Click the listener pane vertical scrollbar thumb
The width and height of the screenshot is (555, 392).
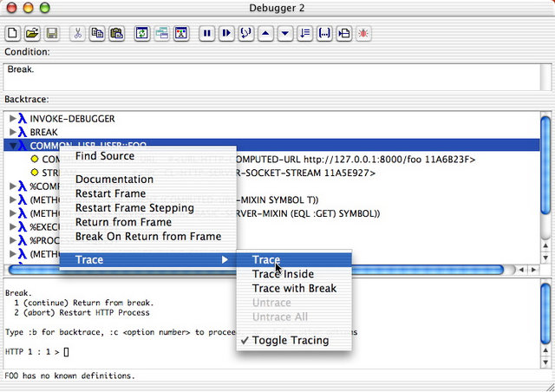(545, 313)
